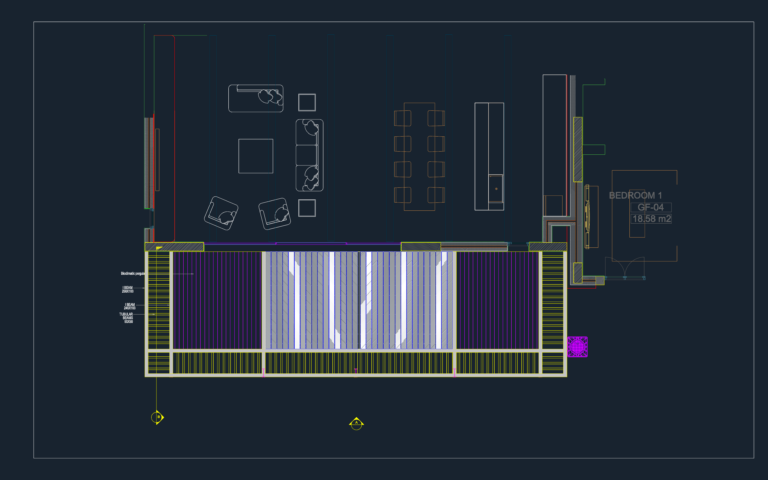Screen dimensions: 768x480
Task: Select the BEDROOM 1 room label
Action: click(x=635, y=195)
